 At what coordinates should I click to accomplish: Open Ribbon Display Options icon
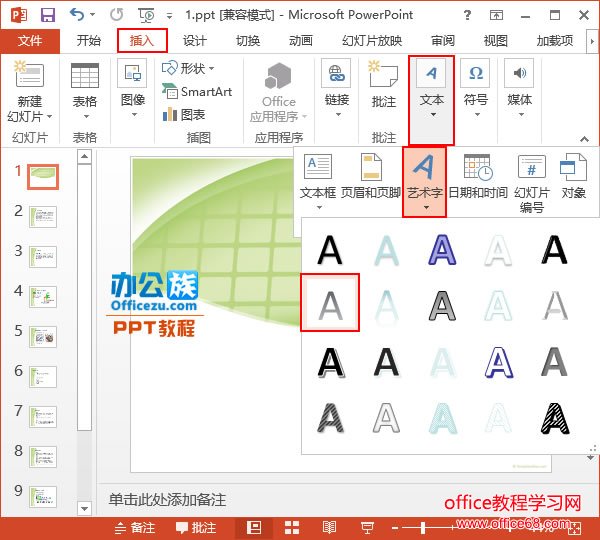click(x=496, y=15)
